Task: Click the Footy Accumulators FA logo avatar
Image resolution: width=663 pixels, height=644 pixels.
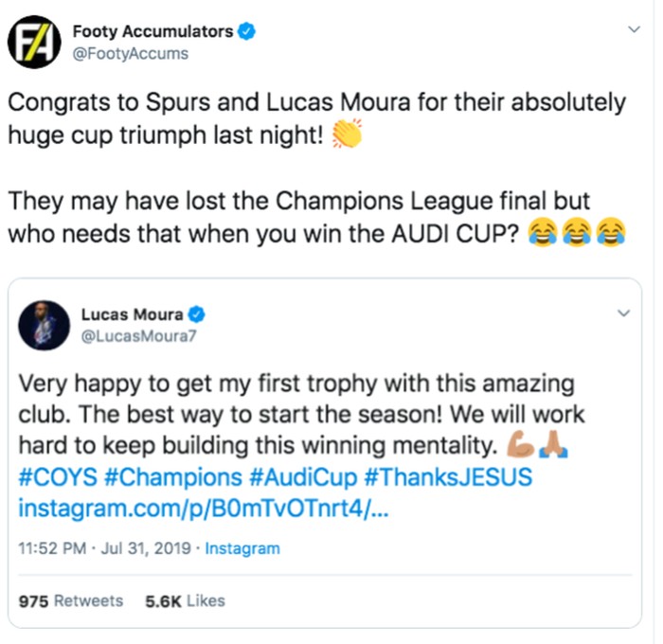Action: (x=35, y=42)
